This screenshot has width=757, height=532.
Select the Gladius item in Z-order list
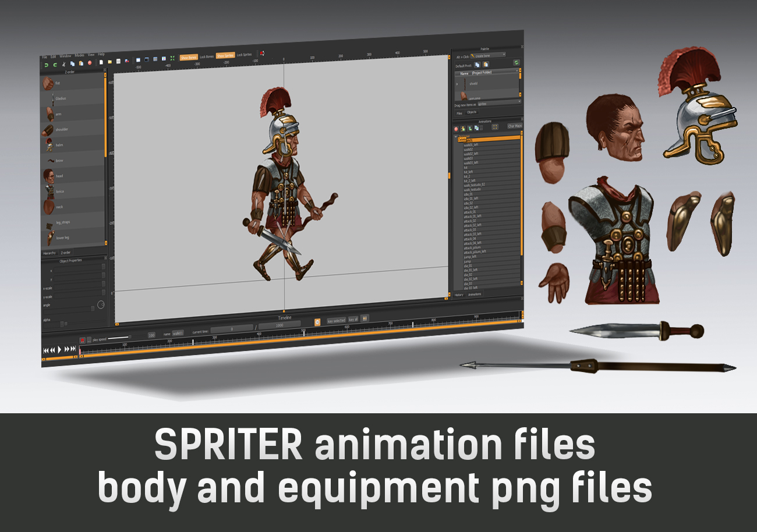point(72,98)
